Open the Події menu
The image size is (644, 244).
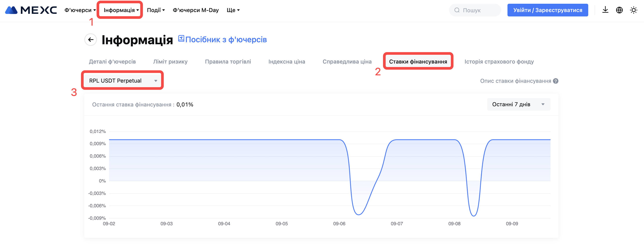pos(156,10)
